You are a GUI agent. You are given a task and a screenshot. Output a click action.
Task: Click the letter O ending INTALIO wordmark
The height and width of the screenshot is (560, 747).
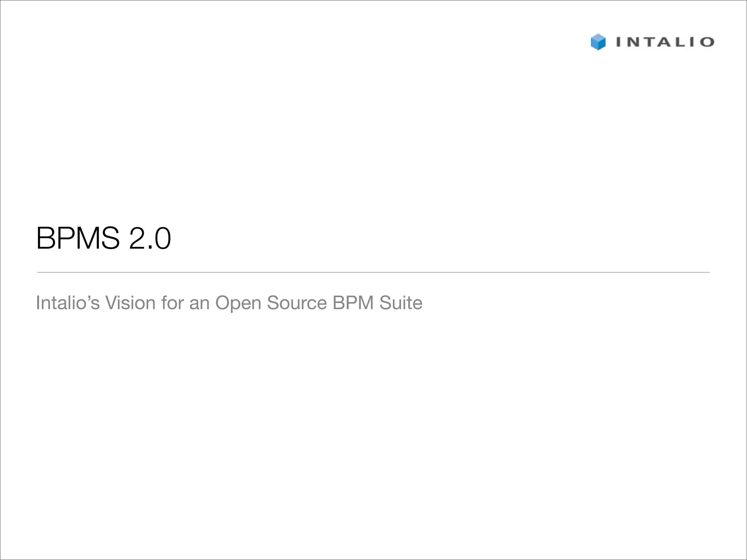tap(707, 42)
